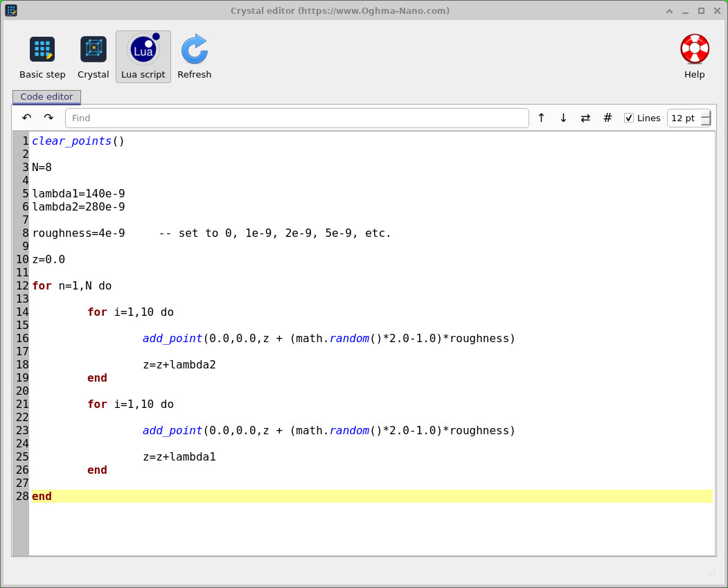Viewport: 728px width, 588px height.
Task: Click the highlighted final 'end' on line 28
Action: (x=42, y=496)
